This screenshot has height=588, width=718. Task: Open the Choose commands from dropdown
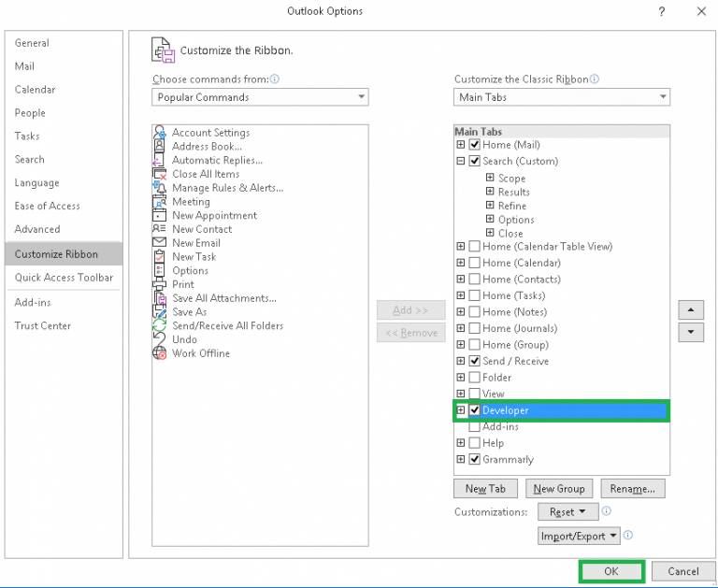click(260, 97)
